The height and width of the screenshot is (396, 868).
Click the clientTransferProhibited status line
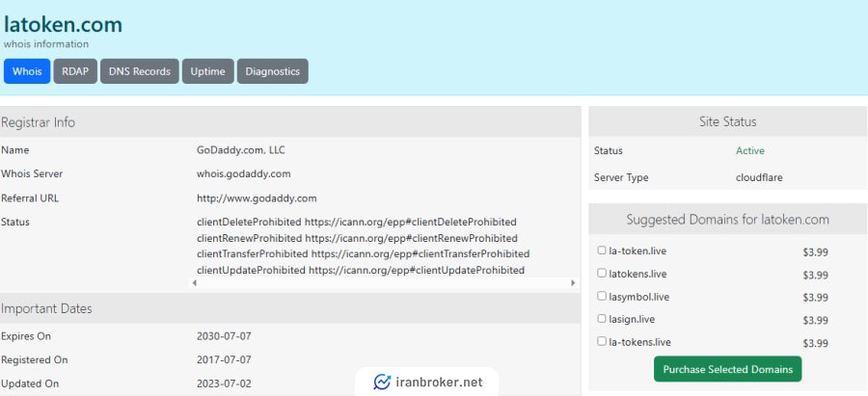tap(364, 253)
